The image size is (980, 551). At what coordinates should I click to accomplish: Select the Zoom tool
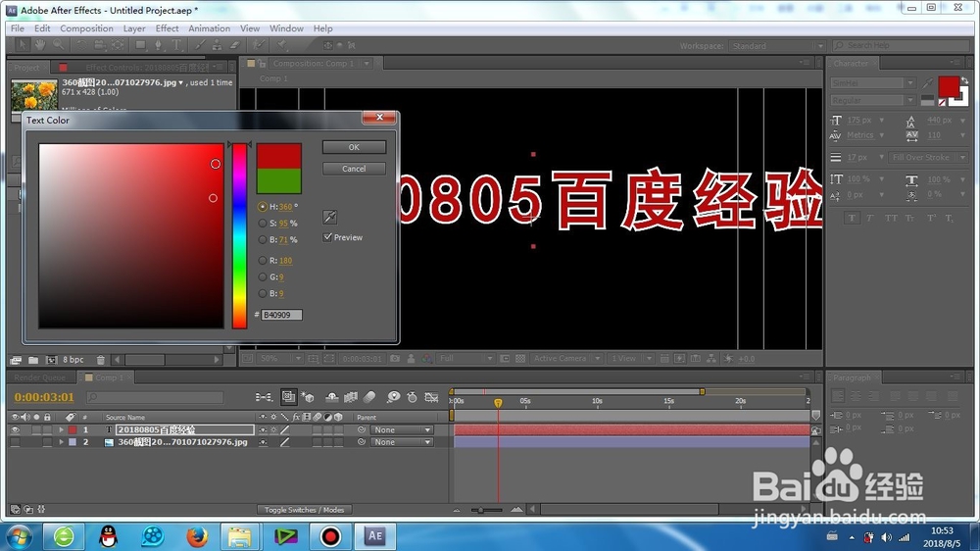[58, 45]
